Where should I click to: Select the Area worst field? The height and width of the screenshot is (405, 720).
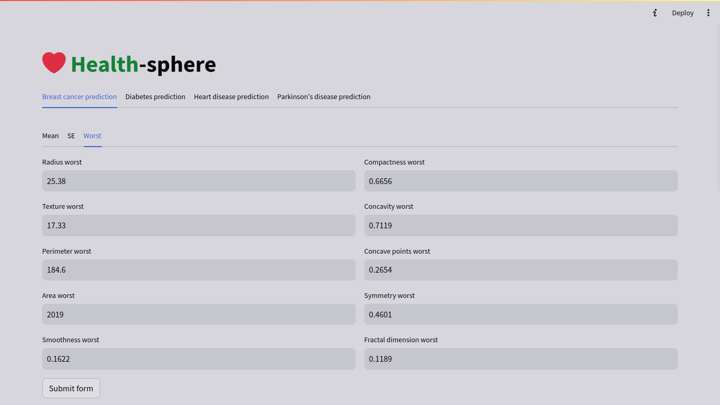point(198,314)
